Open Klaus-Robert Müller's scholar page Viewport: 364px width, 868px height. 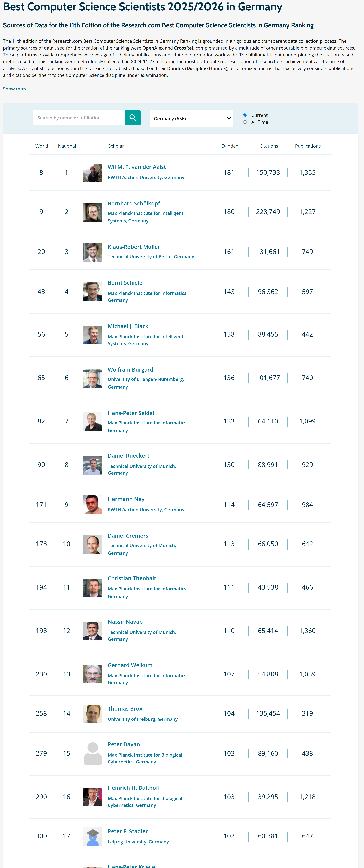click(134, 247)
